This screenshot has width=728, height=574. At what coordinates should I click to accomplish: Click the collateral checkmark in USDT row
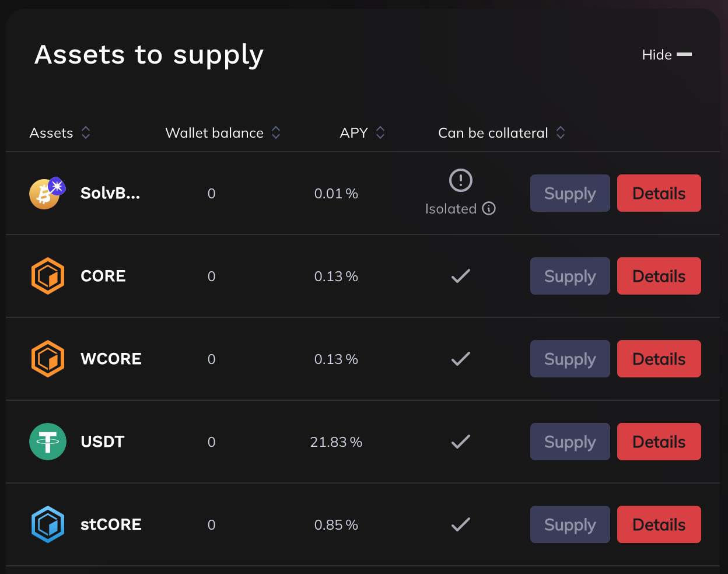460,442
